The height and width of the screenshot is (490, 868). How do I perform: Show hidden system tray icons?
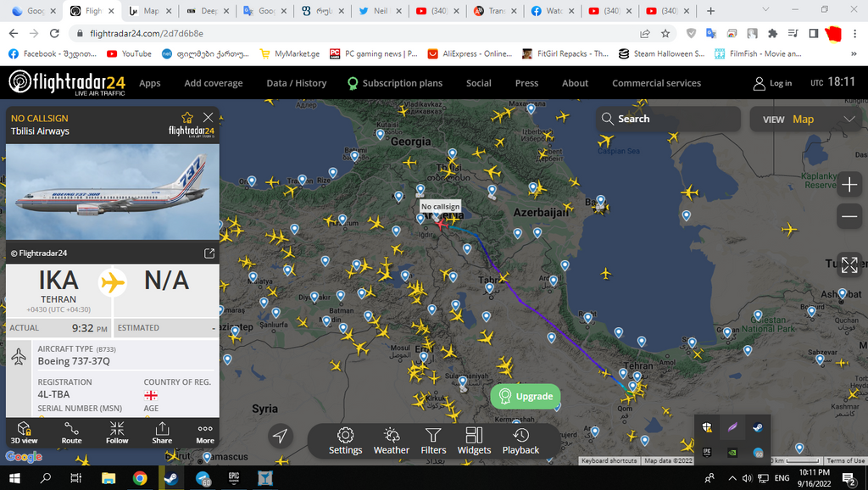pos(732,478)
